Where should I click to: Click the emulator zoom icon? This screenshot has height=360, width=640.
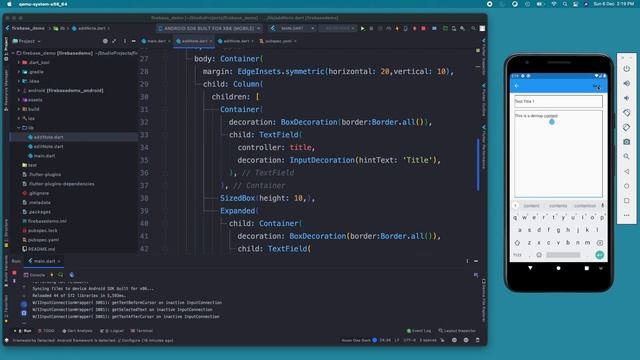(627, 157)
